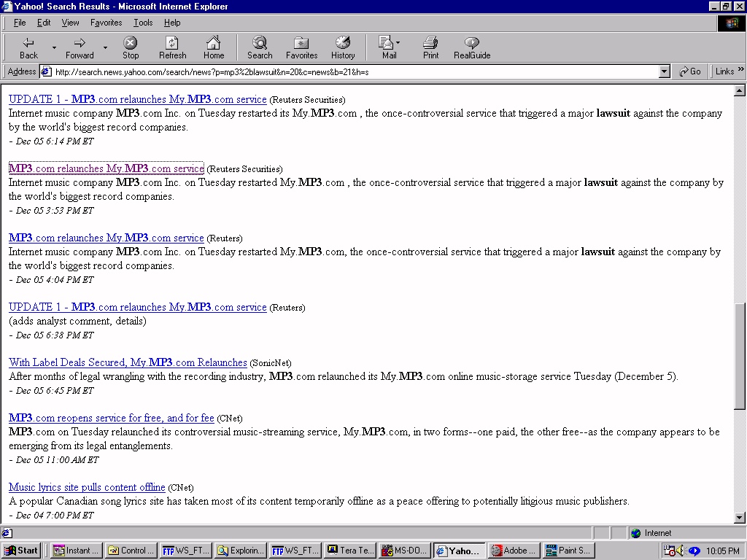Open the Reuters Securities 'UPDATE 1' headline link
The width and height of the screenshot is (747, 560).
click(138, 99)
